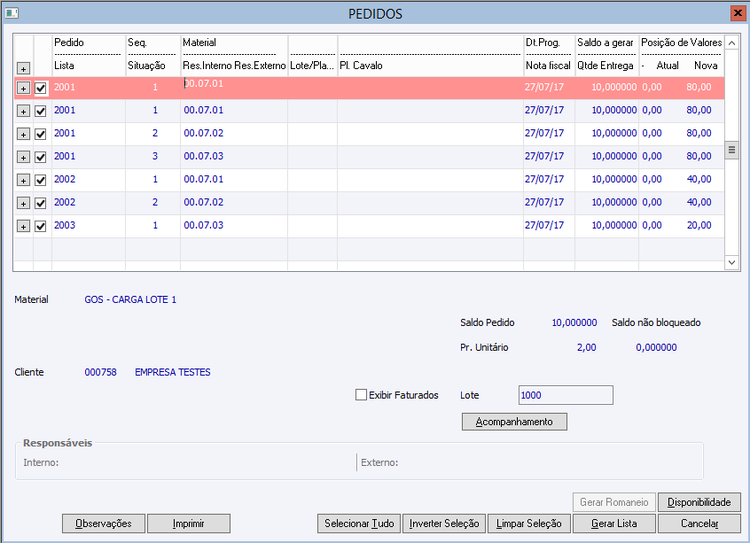Click the Material column header
Viewport: 750px width, 543px height.
pyautogui.click(x=199, y=43)
